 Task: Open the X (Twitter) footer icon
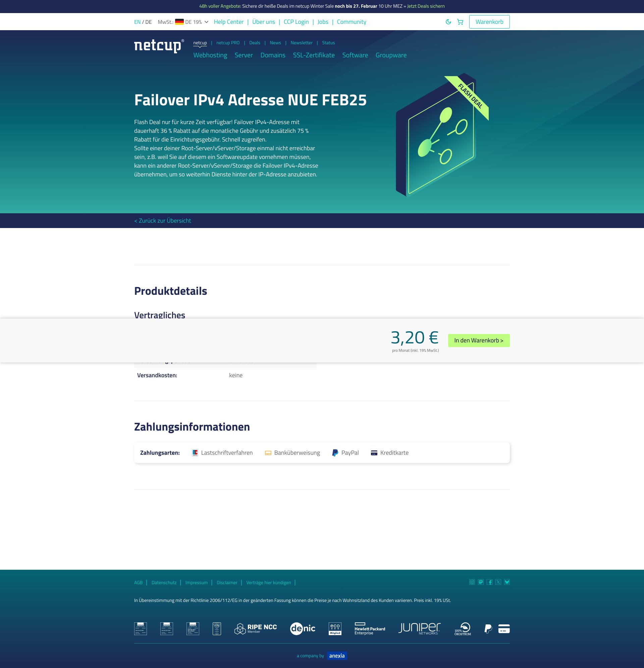498,582
